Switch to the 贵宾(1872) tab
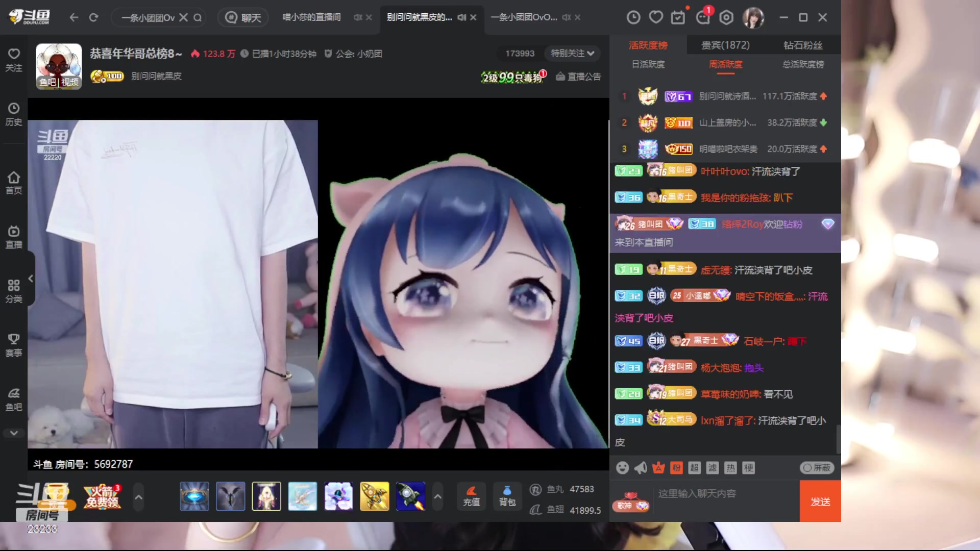 [x=725, y=45]
